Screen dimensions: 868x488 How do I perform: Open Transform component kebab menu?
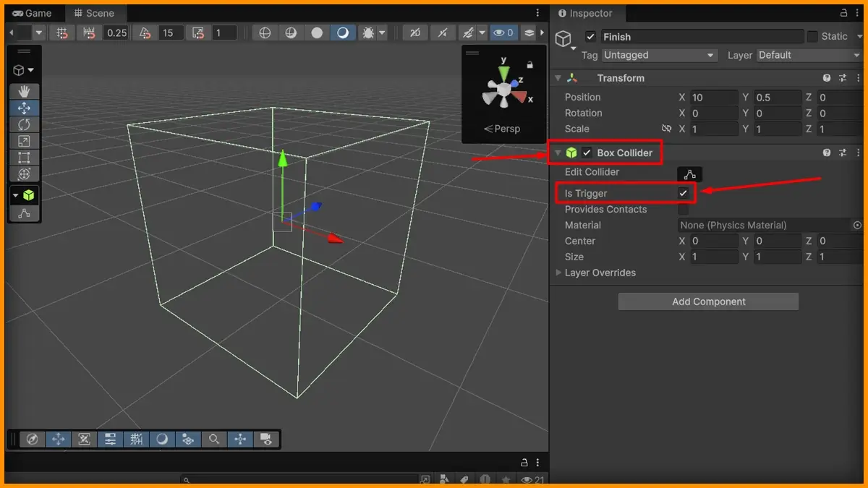click(x=858, y=78)
